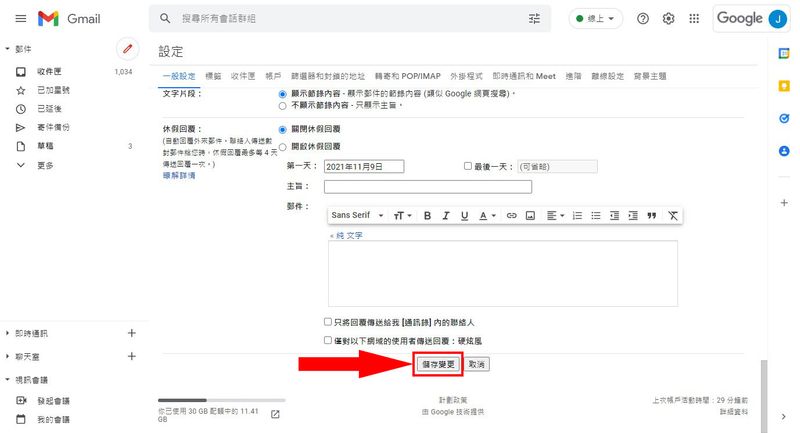This screenshot has height=433, width=800.
Task: Open the Sans Serif font dropdown
Action: 357,215
